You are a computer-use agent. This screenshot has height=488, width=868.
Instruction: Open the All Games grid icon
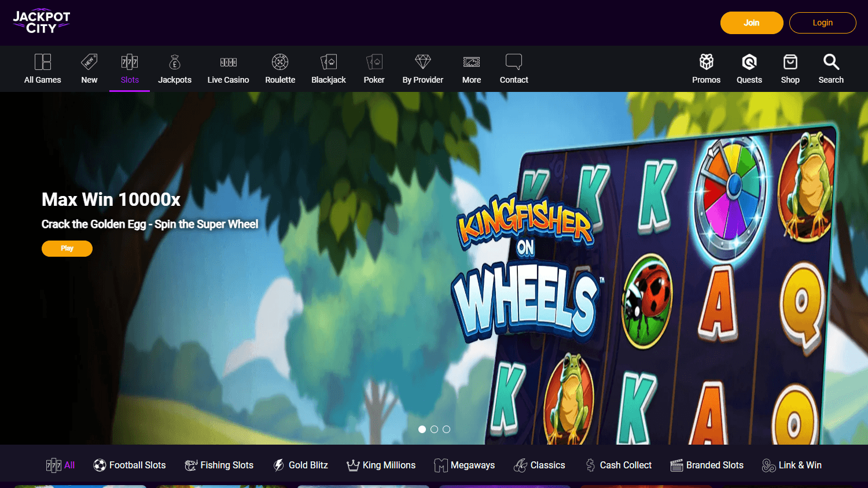[x=43, y=62]
